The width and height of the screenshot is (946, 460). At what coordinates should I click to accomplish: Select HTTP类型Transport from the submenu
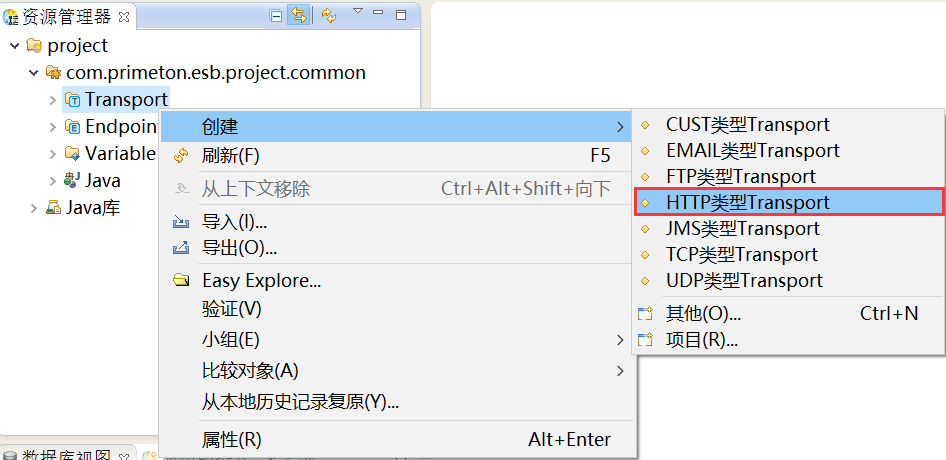747,202
